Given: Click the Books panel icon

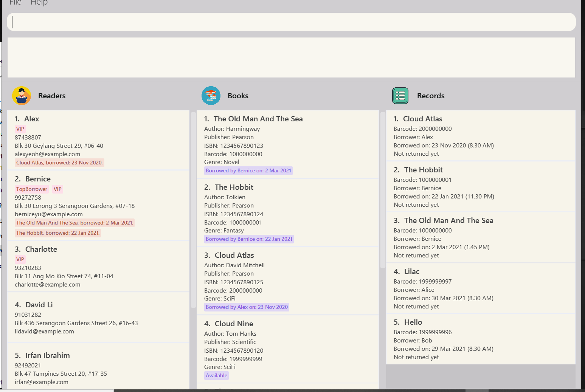Looking at the screenshot, I should [x=211, y=96].
